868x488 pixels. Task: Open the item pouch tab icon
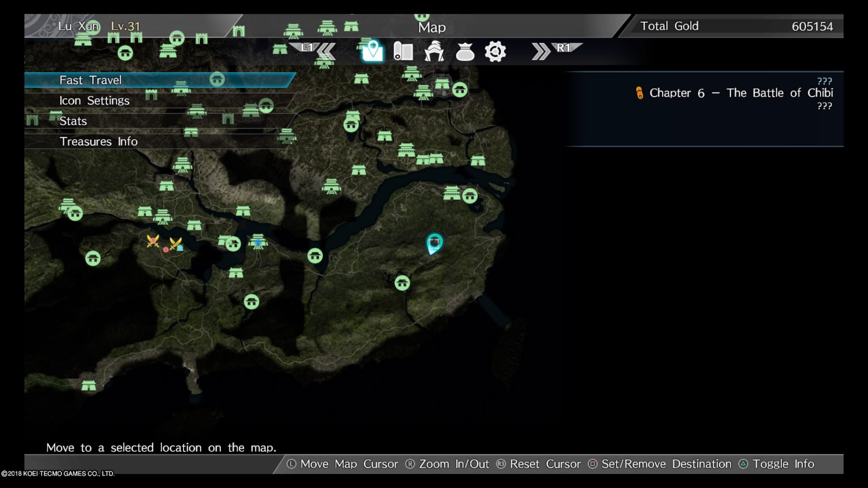pyautogui.click(x=465, y=52)
